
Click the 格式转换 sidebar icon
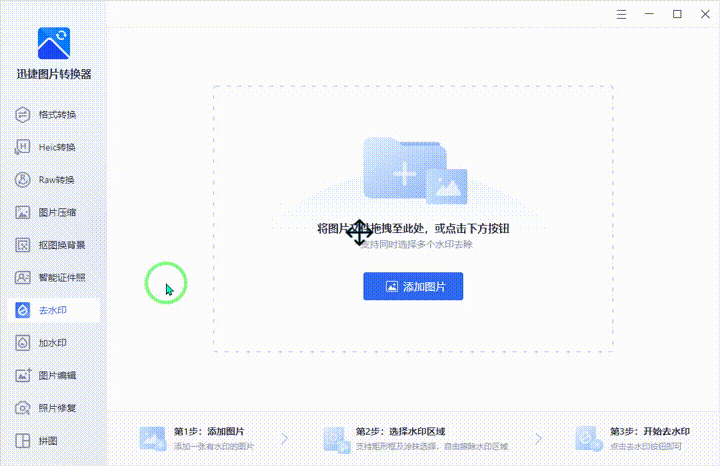pyautogui.click(x=22, y=115)
